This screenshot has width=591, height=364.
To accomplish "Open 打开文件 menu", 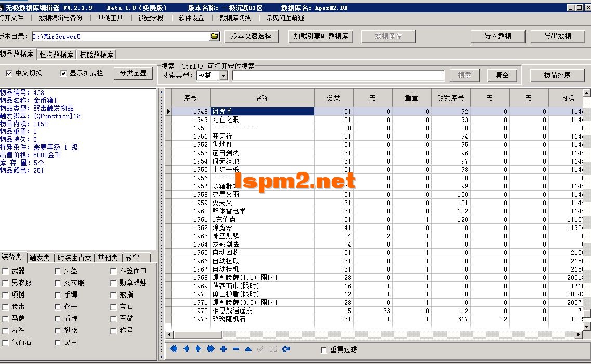I will [x=11, y=18].
